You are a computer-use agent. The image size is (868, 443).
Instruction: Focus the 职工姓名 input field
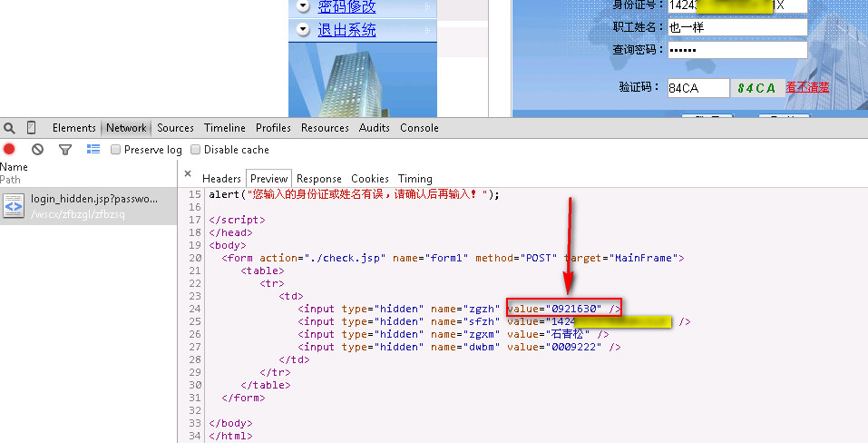click(737, 27)
